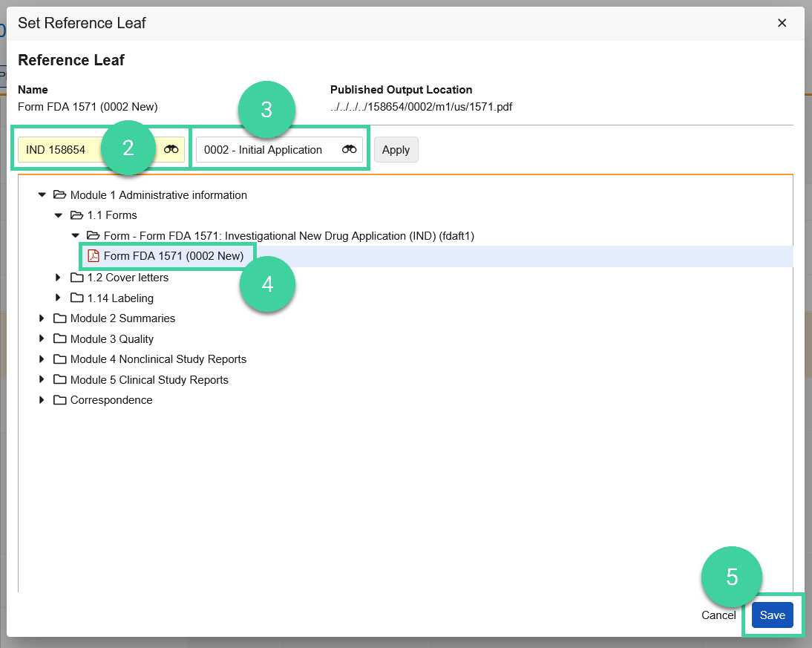Cancel the Set Reference Leaf dialog

[718, 615]
